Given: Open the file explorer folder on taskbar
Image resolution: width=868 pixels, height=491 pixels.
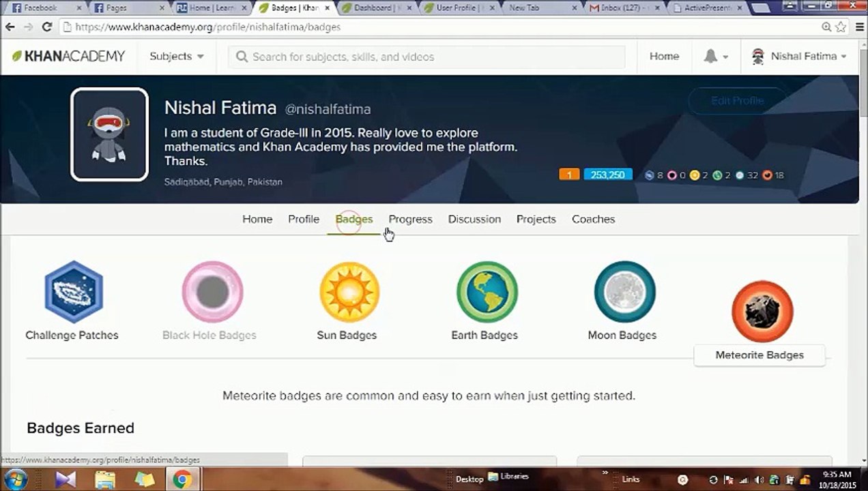Looking at the screenshot, I should point(106,479).
